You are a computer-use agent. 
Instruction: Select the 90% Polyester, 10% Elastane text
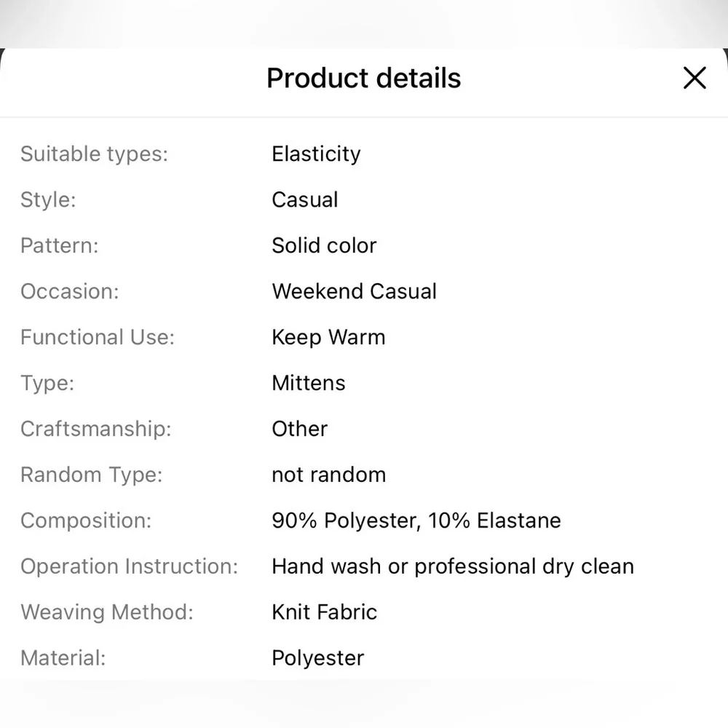point(416,521)
